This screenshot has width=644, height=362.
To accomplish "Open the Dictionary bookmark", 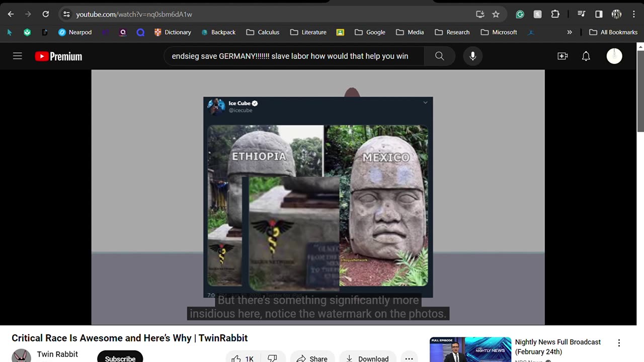I will [x=173, y=32].
